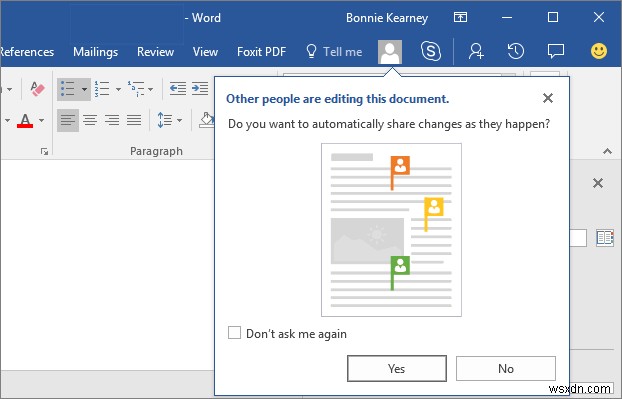Close the co-editing popup dialog
The width and height of the screenshot is (622, 399).
coord(548,98)
